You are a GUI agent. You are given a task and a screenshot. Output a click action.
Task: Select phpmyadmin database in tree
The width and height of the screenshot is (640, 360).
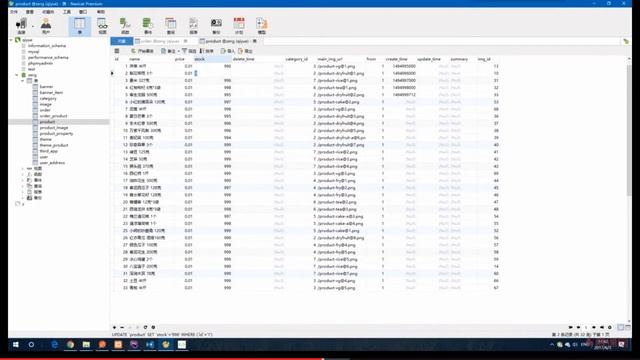point(40,63)
